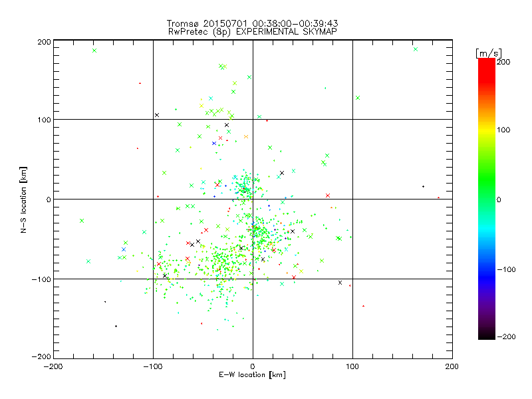The image size is (532, 399).
Task: Click the colorbar label '100' near yellow
Action: pos(503,130)
